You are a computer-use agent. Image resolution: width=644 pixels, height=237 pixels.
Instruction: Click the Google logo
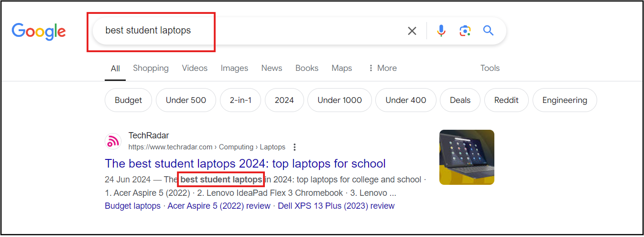[x=39, y=31]
